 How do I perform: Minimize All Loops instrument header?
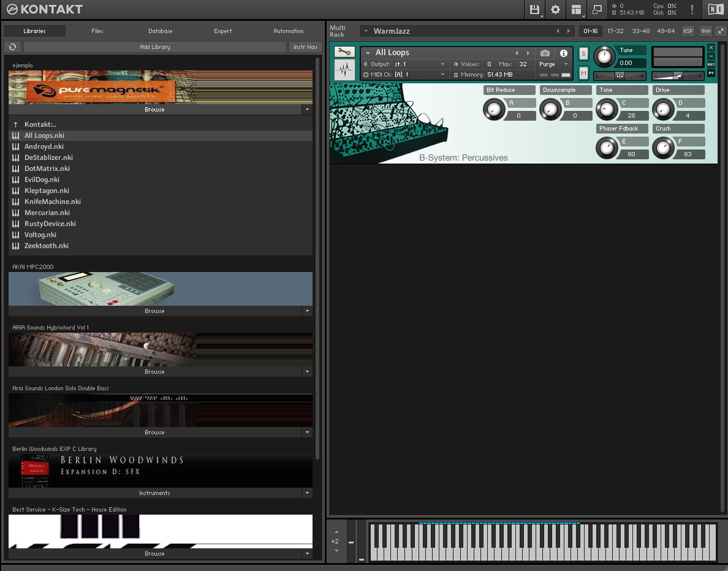[711, 56]
